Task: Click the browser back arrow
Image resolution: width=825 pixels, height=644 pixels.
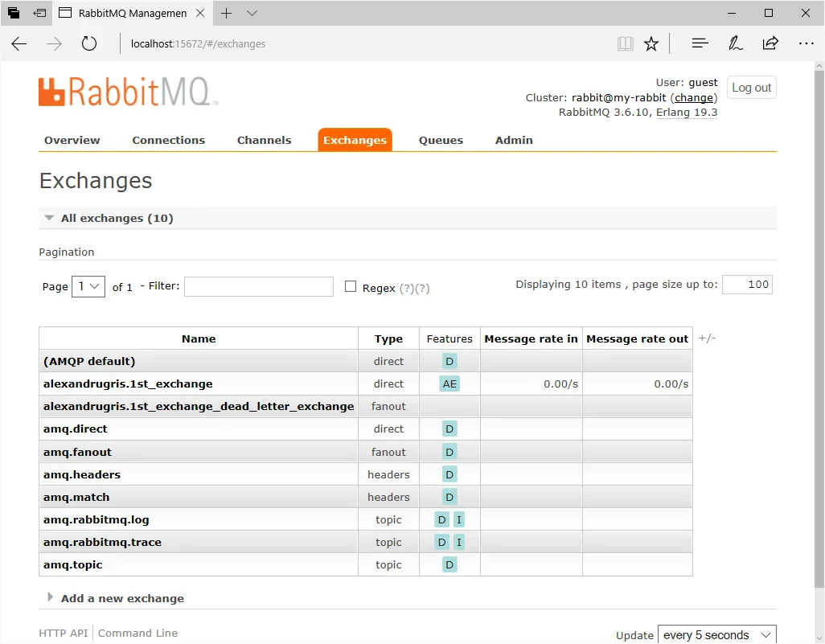Action: click(19, 43)
